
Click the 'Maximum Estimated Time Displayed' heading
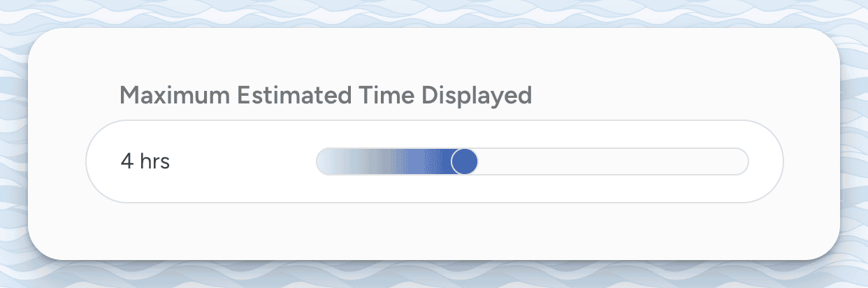pyautogui.click(x=326, y=95)
